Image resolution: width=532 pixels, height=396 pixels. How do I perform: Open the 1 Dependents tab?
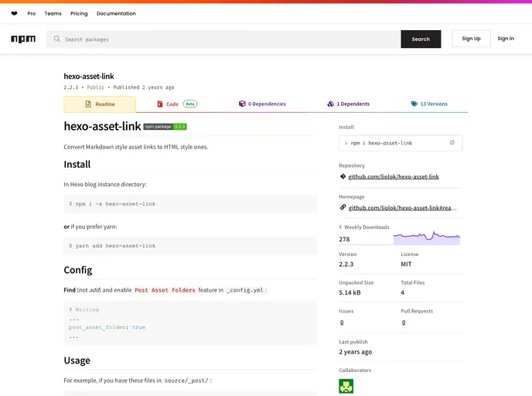(349, 104)
